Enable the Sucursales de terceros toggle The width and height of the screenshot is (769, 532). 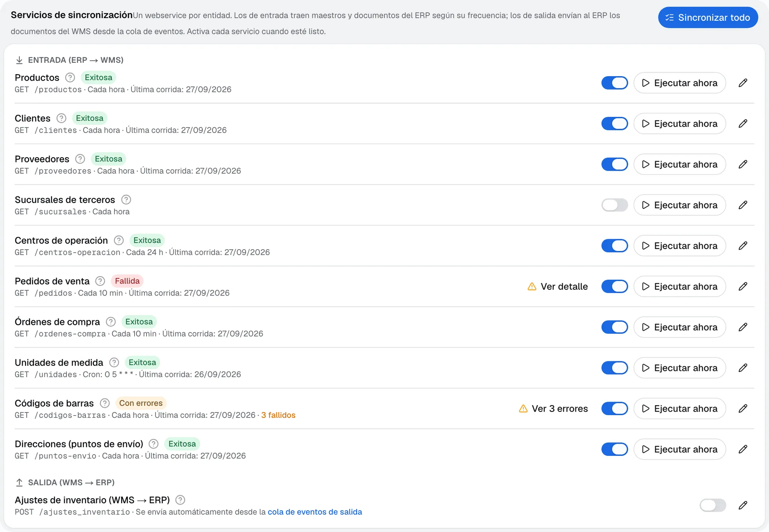tap(614, 205)
